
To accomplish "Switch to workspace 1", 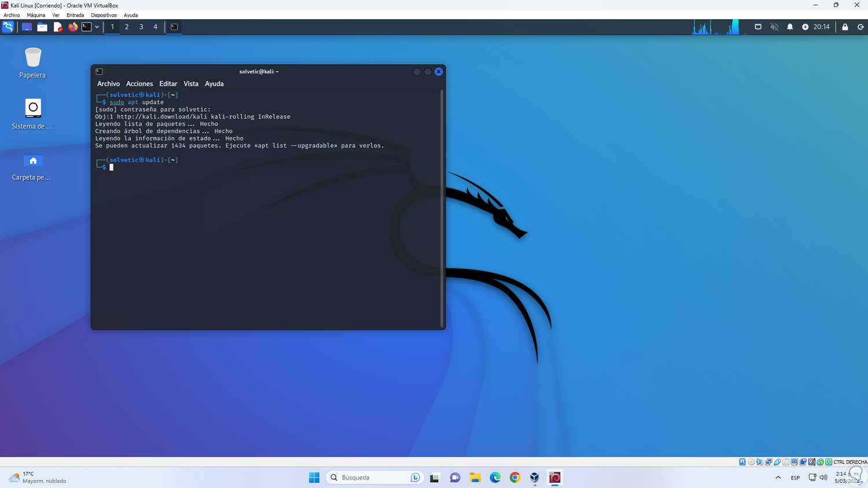I will pos(112,27).
